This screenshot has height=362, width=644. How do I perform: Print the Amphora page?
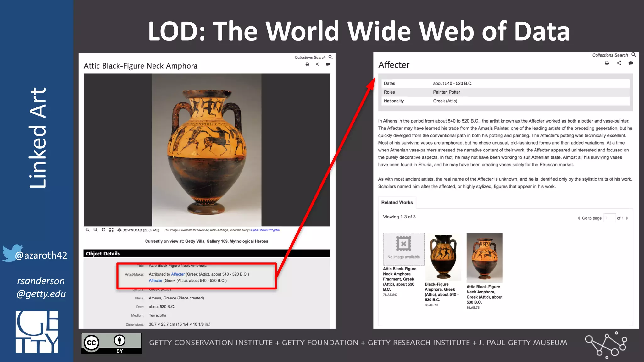coord(307,64)
